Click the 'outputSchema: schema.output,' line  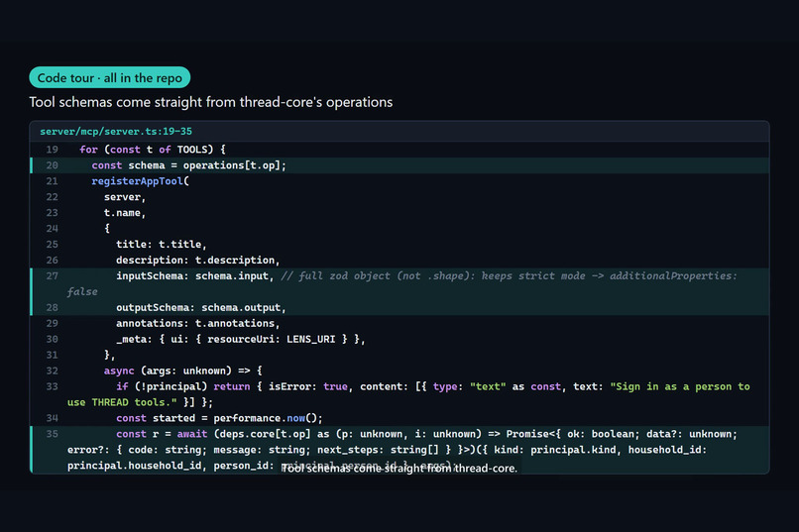201,307
